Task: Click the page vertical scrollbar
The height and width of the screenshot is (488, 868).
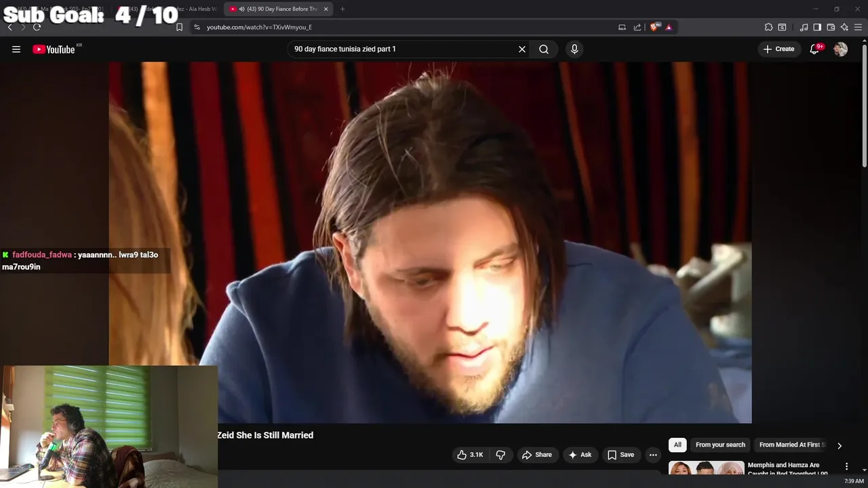Action: [864, 105]
